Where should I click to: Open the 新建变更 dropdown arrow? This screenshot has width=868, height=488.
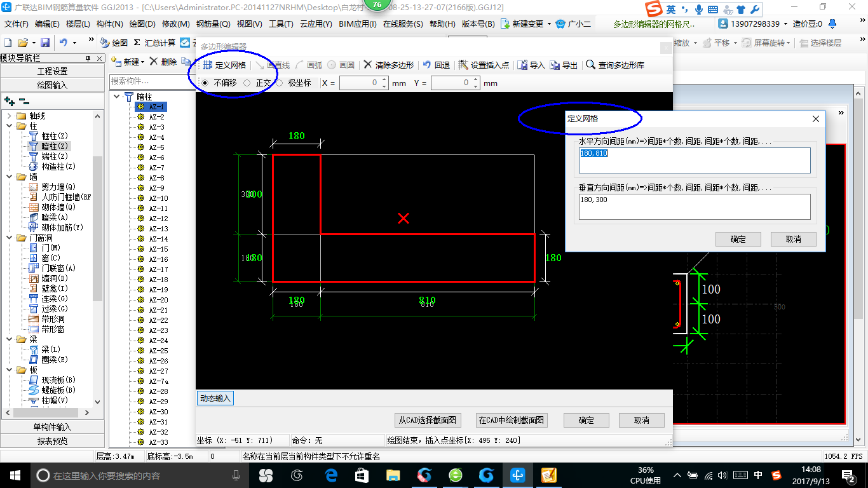(549, 24)
